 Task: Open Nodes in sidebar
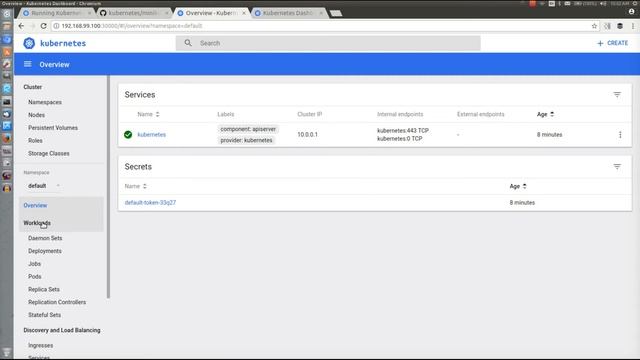(x=36, y=115)
